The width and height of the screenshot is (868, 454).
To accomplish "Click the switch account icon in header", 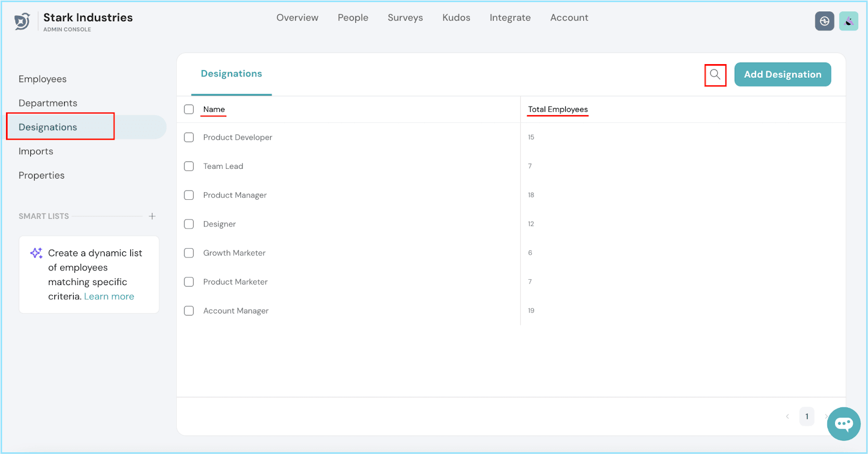I will pos(824,21).
